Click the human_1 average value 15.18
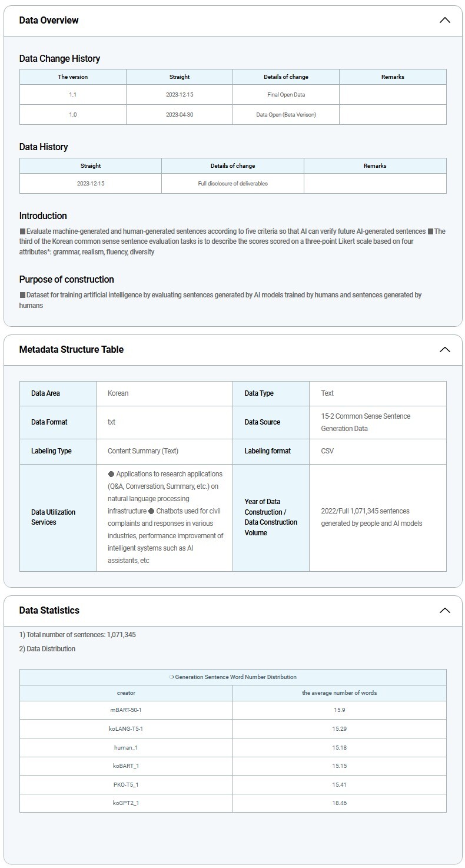Image resolution: width=465 pixels, height=868 pixels. 339,747
